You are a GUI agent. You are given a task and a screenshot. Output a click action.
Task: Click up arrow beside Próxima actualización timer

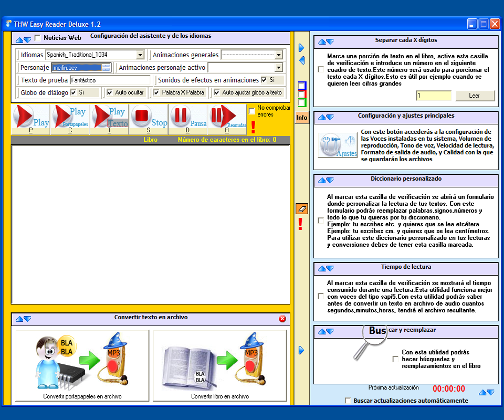[x=482, y=392]
